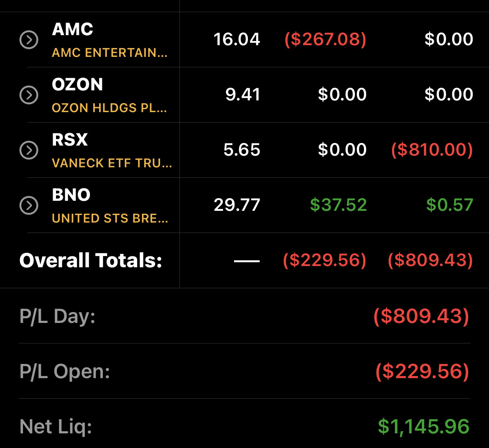The height and width of the screenshot is (448, 489).
Task: Open the P/L Open summary row
Action: tap(244, 371)
